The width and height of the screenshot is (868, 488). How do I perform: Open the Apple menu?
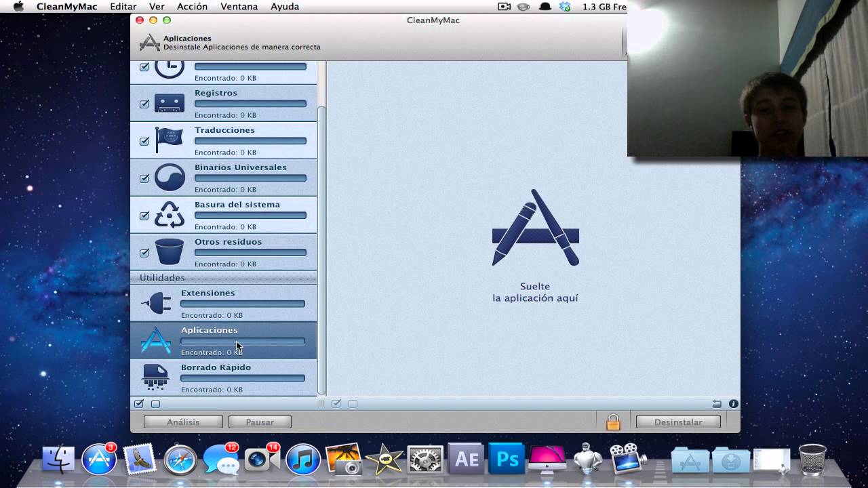pyautogui.click(x=18, y=7)
